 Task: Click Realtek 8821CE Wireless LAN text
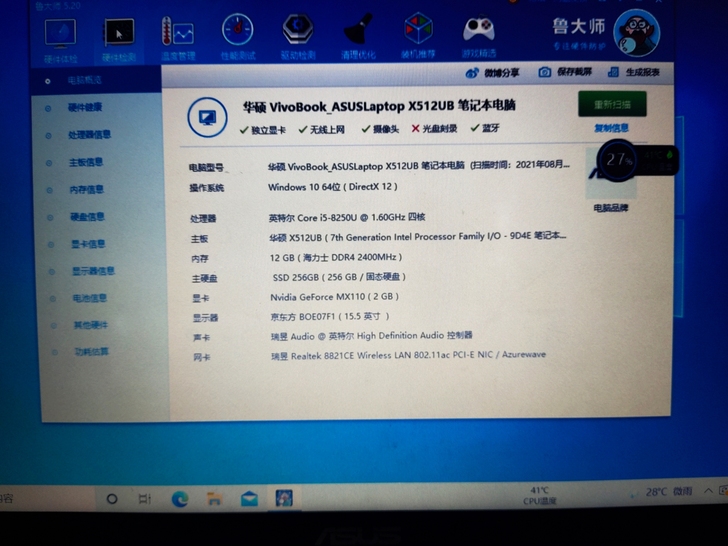pyautogui.click(x=409, y=355)
